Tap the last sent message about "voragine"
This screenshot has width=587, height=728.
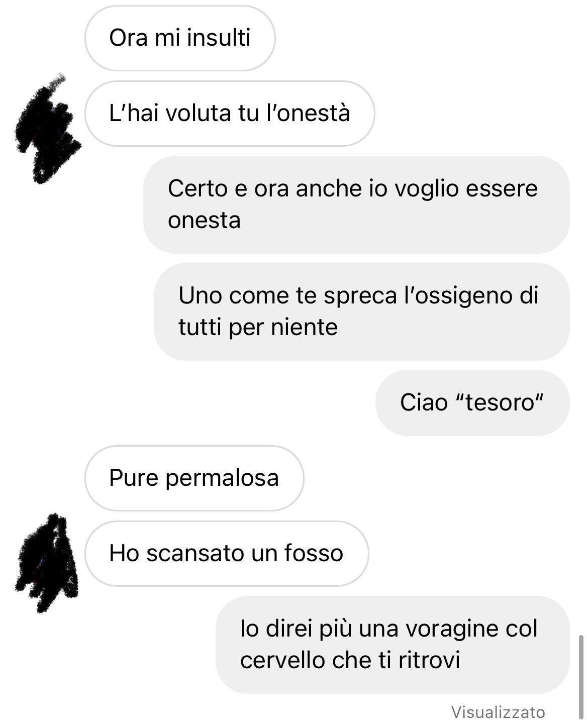pyautogui.click(x=393, y=645)
